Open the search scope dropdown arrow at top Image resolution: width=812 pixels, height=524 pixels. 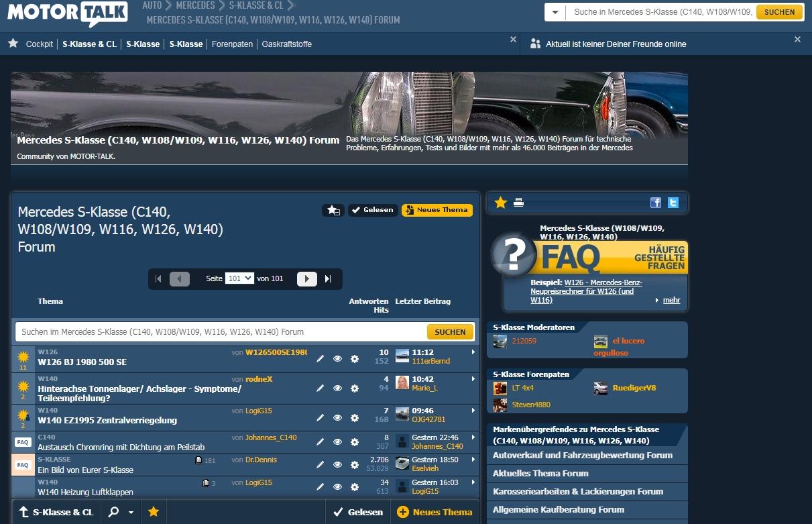click(555, 12)
